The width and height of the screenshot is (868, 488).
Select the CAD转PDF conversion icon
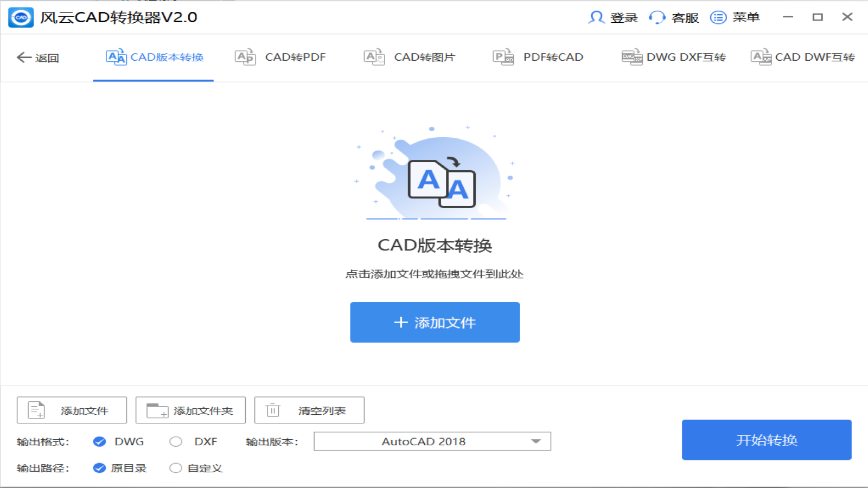tap(245, 57)
